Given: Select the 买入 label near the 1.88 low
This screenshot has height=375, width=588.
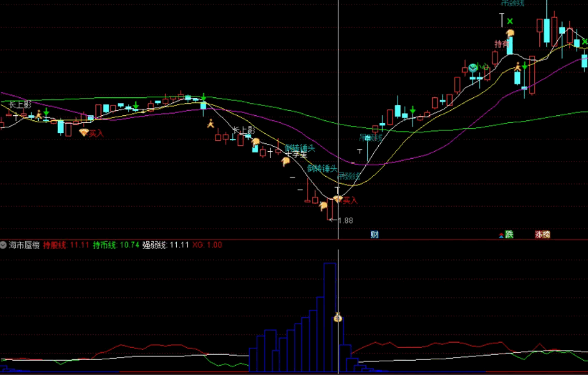Looking at the screenshot, I should (x=350, y=201).
